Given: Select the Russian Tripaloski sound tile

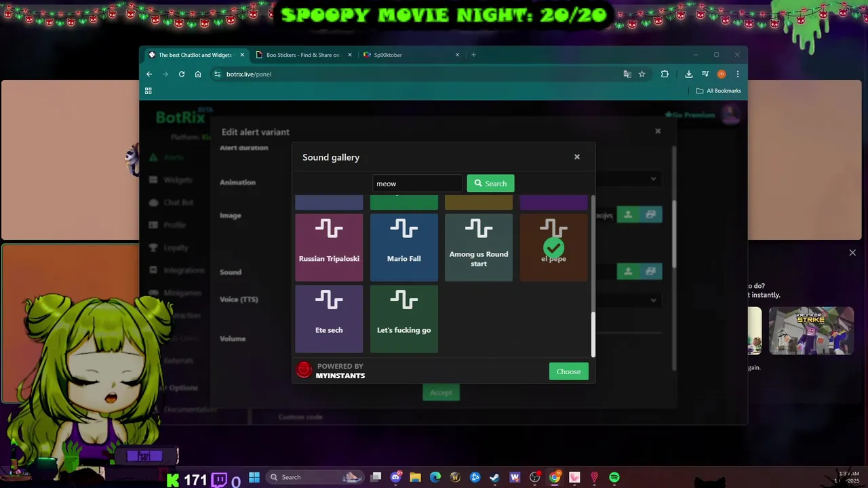Looking at the screenshot, I should pos(329,247).
